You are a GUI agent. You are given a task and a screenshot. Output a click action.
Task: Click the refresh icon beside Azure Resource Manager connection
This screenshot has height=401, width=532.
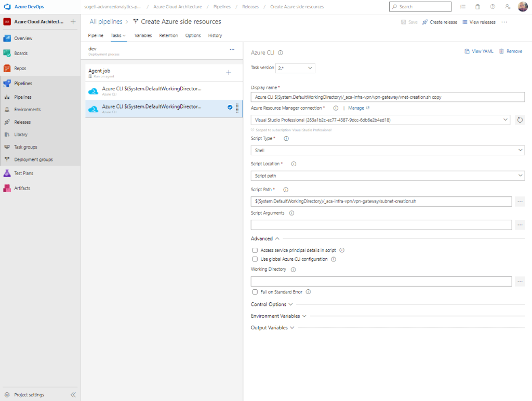click(520, 120)
